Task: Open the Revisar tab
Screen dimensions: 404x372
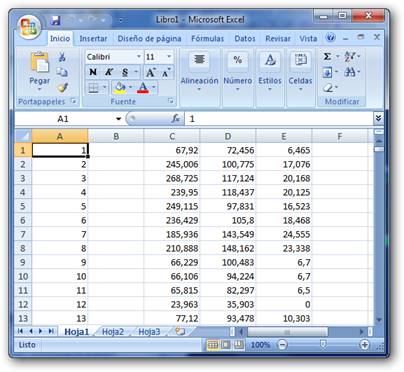Action: (278, 39)
